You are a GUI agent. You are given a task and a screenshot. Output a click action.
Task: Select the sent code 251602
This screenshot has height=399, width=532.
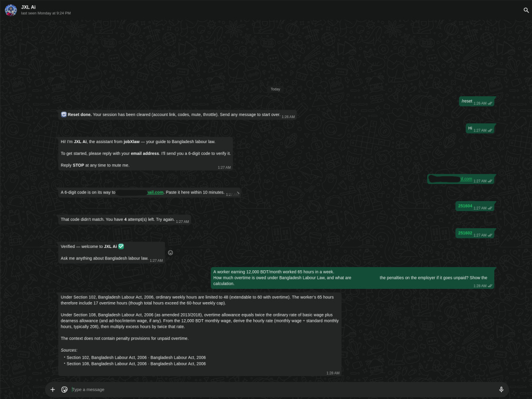(x=465, y=233)
